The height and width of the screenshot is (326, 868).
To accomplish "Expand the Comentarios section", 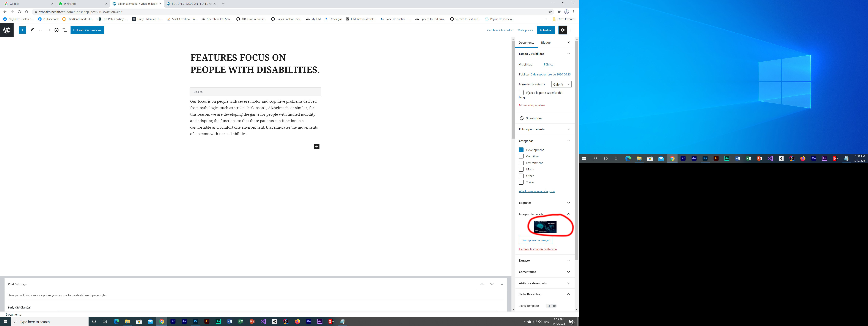I will click(568, 272).
